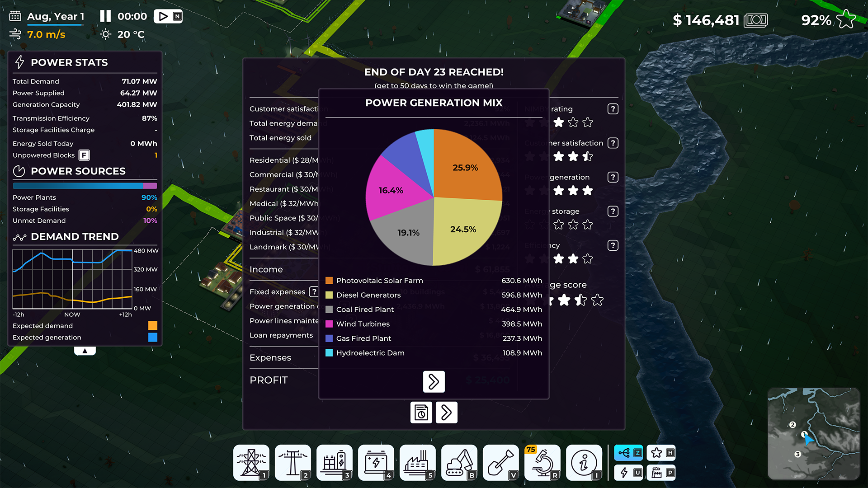The image size is (868, 488).
Task: Click the minimap in the corner
Action: pos(813,433)
